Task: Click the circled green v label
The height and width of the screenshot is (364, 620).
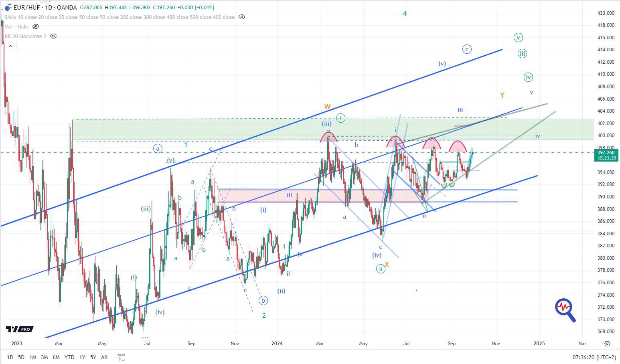Action: pyautogui.click(x=518, y=38)
